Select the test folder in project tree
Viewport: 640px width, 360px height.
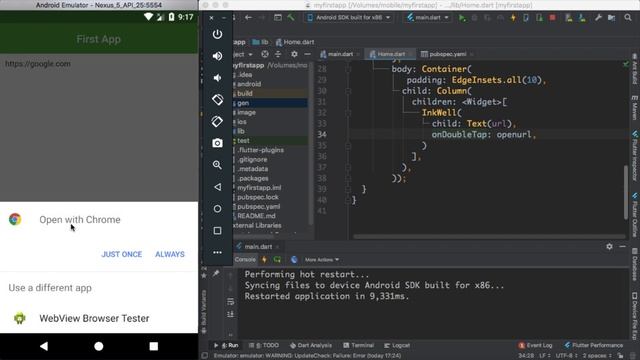pyautogui.click(x=243, y=140)
